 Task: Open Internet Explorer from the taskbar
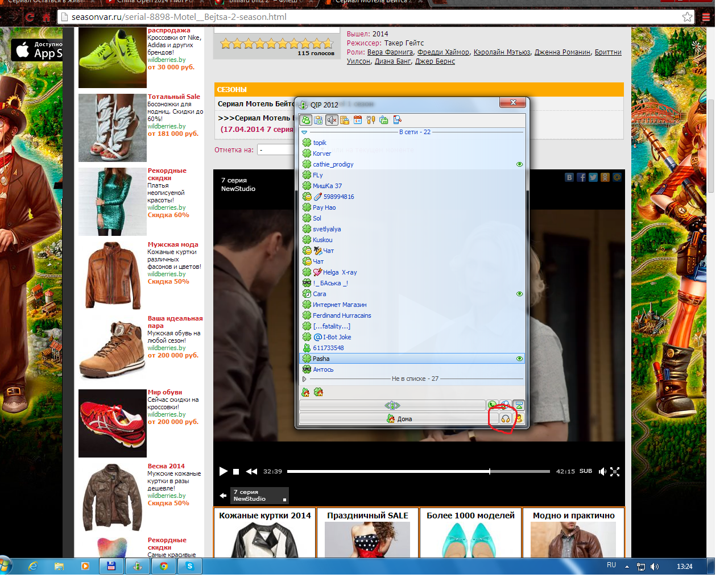33,566
